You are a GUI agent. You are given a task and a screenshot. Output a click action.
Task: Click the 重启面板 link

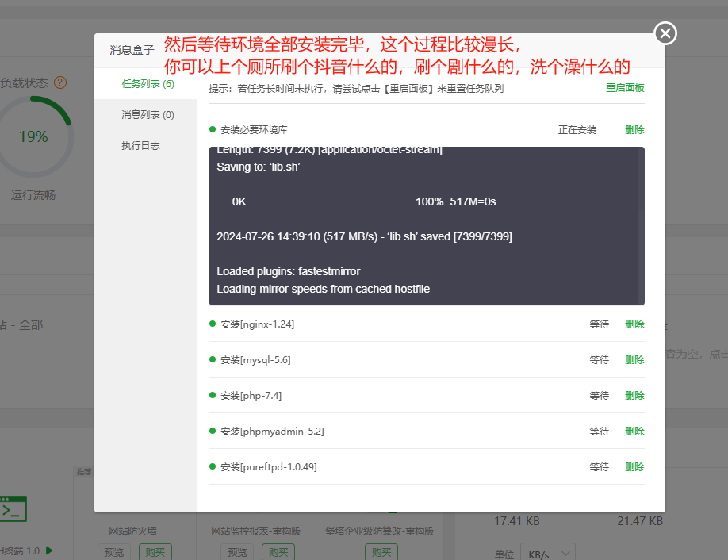[x=625, y=88]
